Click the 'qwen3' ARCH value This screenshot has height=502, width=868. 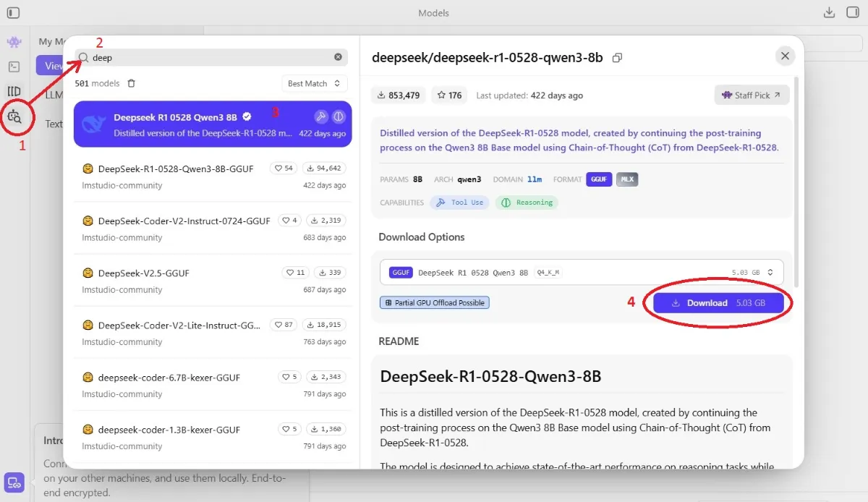click(x=469, y=179)
